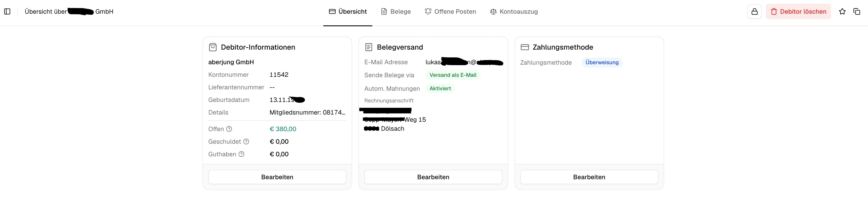The width and height of the screenshot is (868, 212).
Task: Switch to the Belege tab
Action: (x=396, y=12)
